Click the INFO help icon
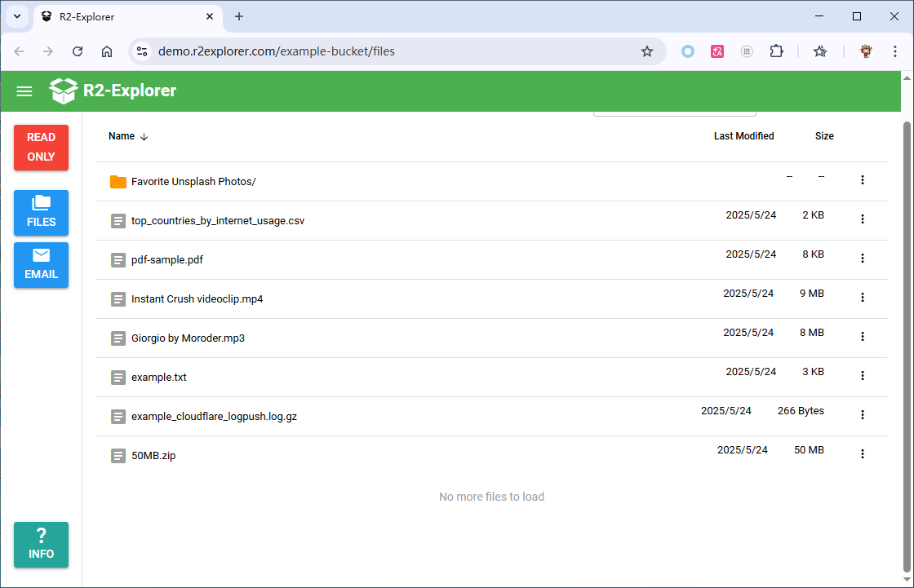This screenshot has height=588, width=914. (x=41, y=545)
